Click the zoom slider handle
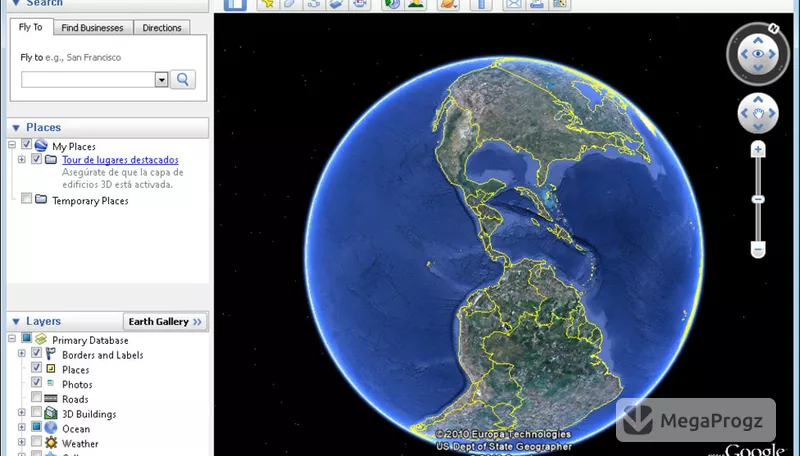Viewport: 800px width, 456px height. click(758, 199)
